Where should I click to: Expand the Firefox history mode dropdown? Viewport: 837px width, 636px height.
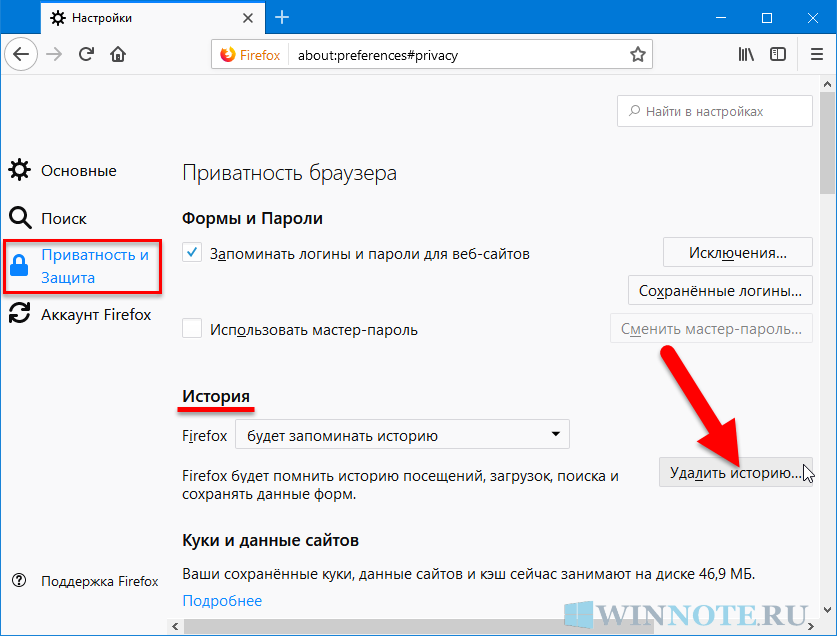[x=402, y=435]
